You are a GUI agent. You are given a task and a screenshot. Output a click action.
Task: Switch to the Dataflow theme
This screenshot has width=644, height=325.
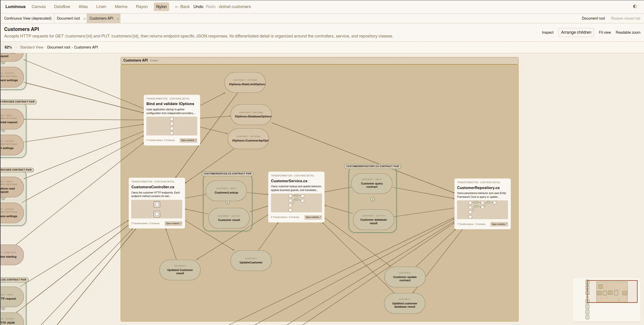pyautogui.click(x=62, y=7)
